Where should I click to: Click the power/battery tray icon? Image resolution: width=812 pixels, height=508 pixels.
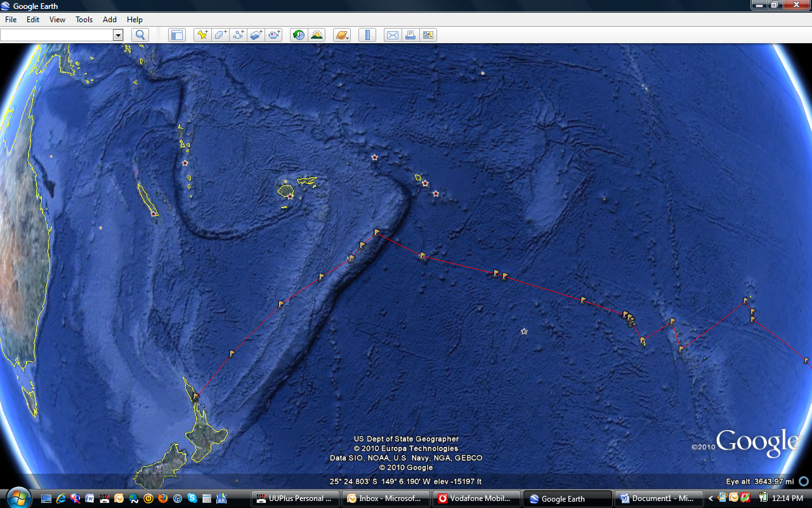pyautogui.click(x=763, y=497)
